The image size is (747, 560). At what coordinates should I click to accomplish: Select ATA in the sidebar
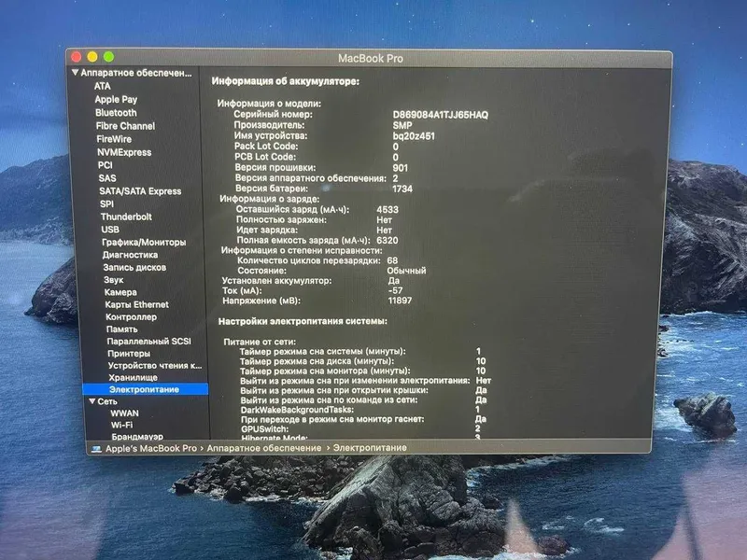[x=103, y=86]
